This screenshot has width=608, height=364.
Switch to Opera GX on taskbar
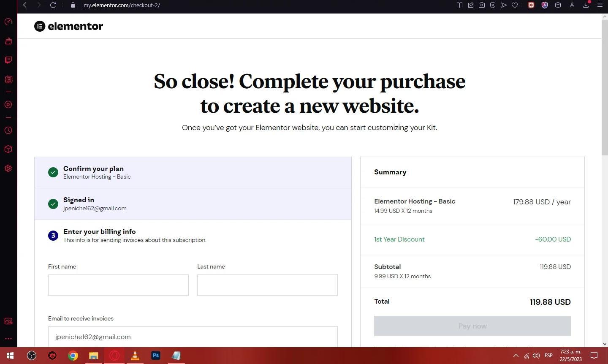[x=114, y=356]
